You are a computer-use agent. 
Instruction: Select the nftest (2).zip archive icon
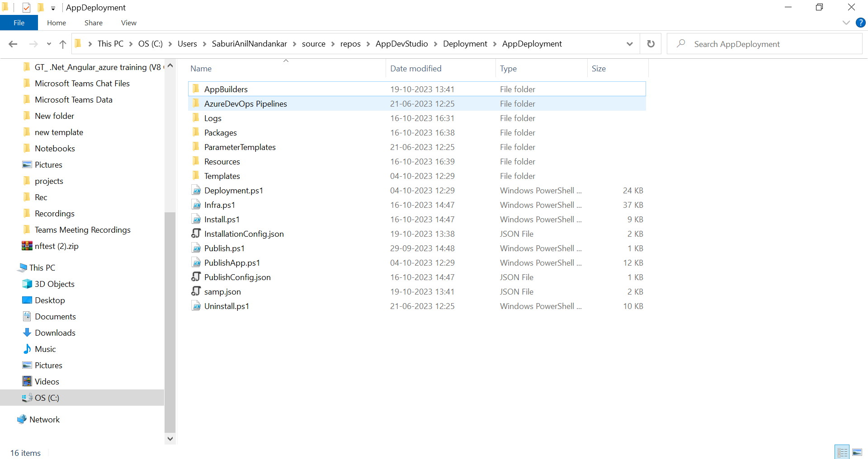[x=27, y=246]
